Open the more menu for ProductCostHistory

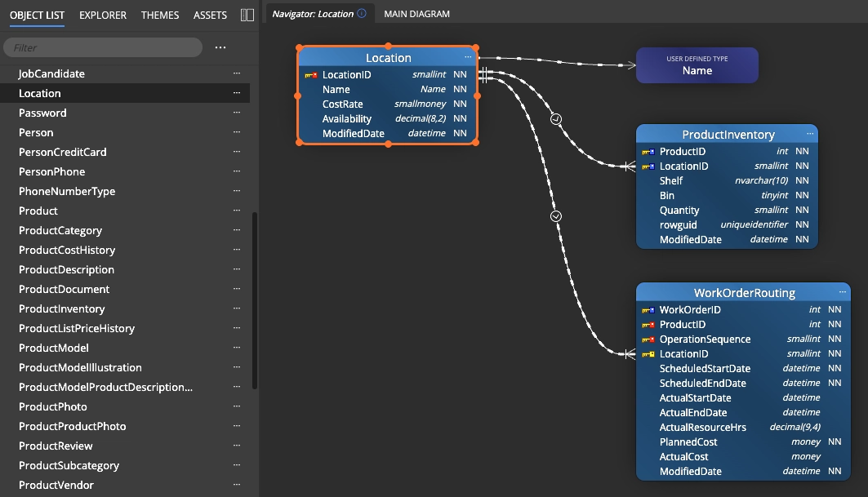click(237, 250)
